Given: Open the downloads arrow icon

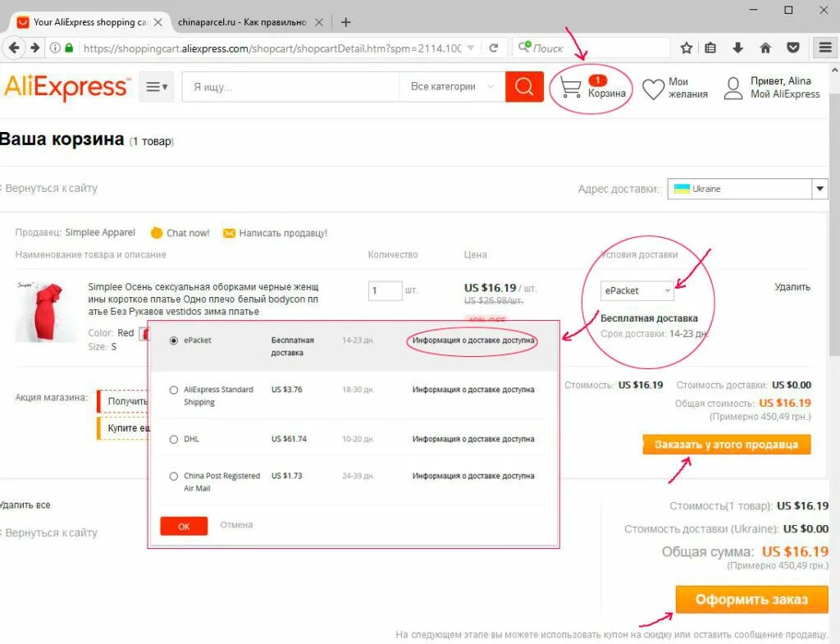Looking at the screenshot, I should (737, 48).
